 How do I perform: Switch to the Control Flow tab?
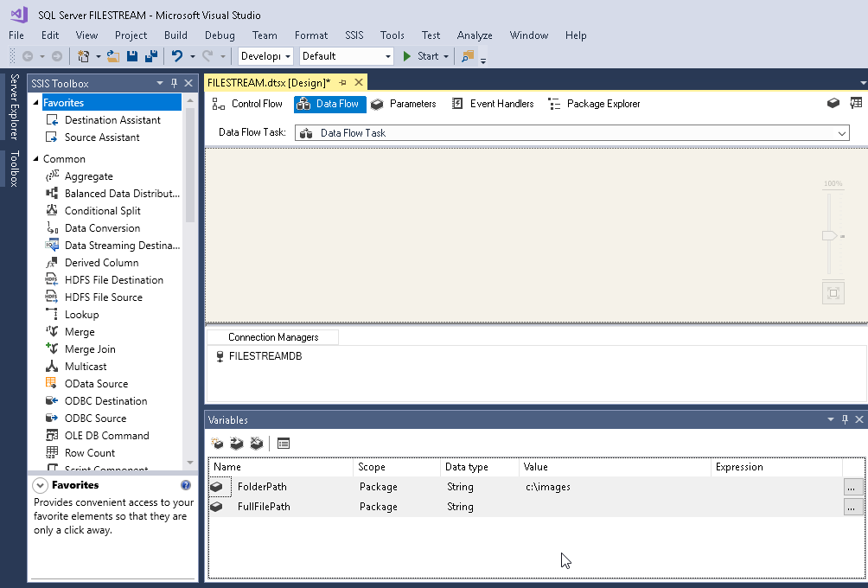coord(247,104)
